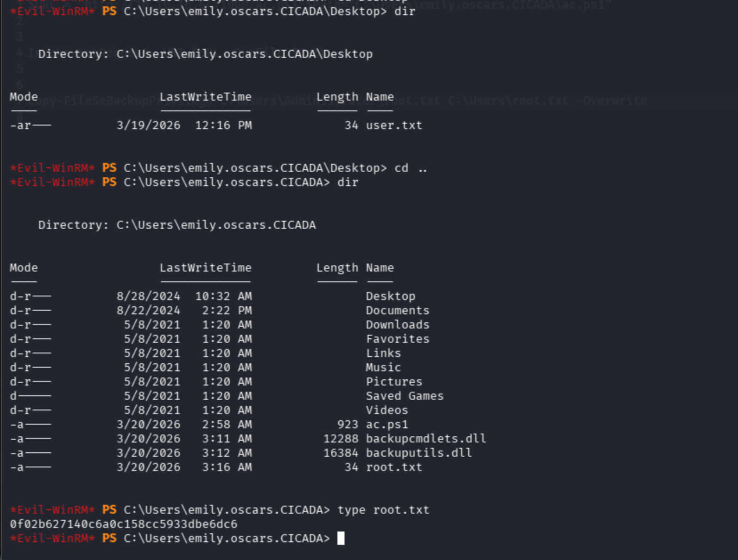Click the Documents directory name
The height and width of the screenshot is (560, 738).
(x=397, y=310)
